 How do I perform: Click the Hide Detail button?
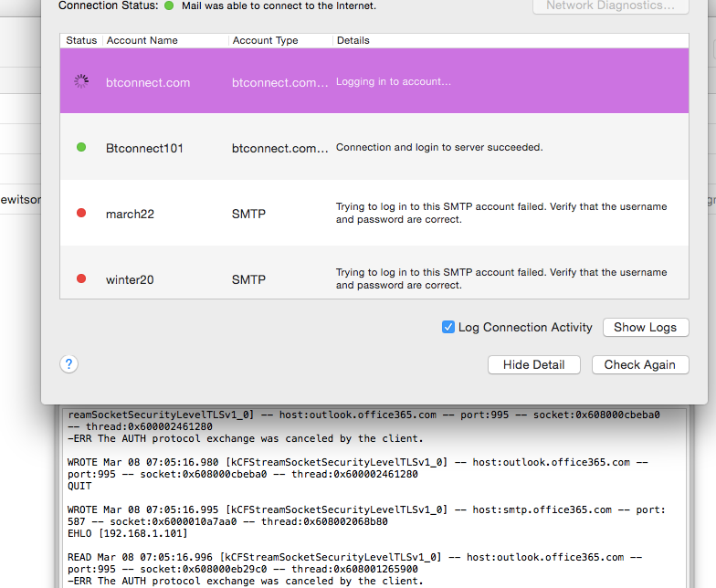[534, 364]
